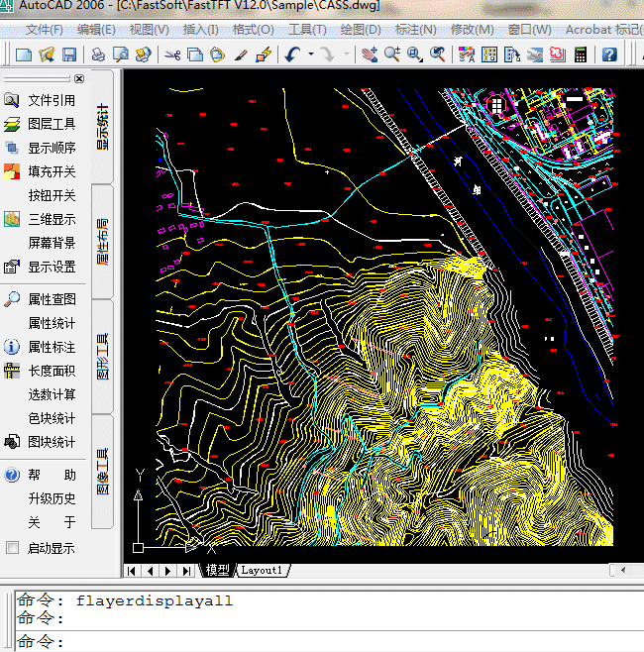Close the side panel with X

coord(79,78)
